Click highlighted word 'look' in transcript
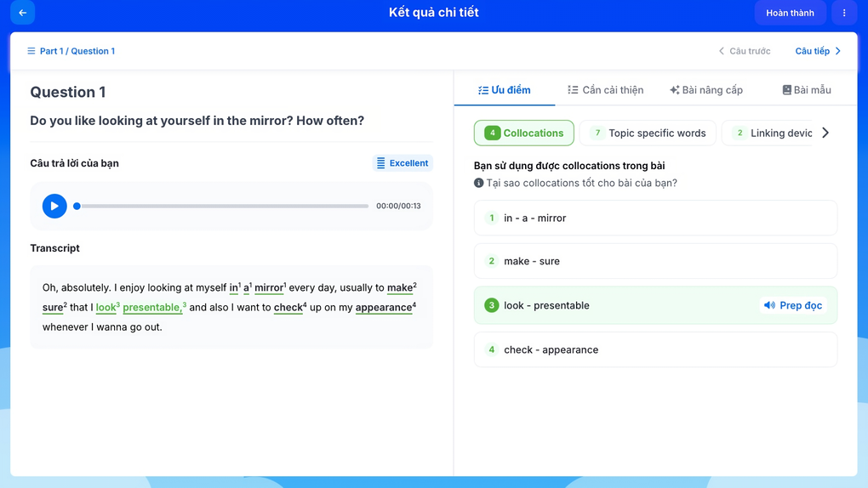Screen dimensions: 868x488 click(x=106, y=308)
